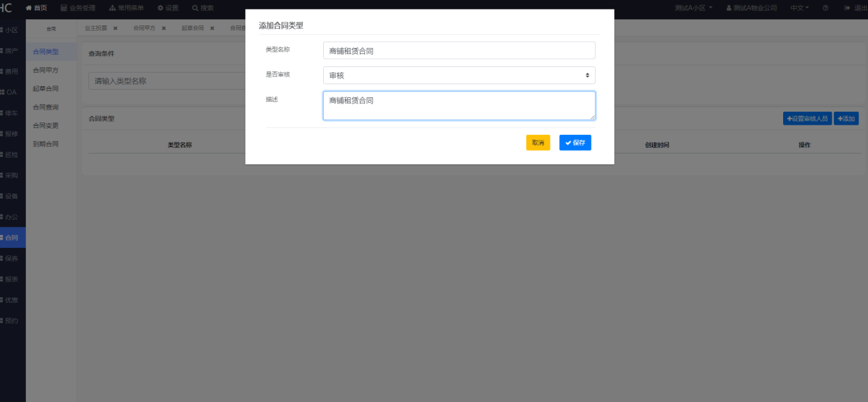Open the 搜索 search top menu
868x402 pixels.
[203, 8]
